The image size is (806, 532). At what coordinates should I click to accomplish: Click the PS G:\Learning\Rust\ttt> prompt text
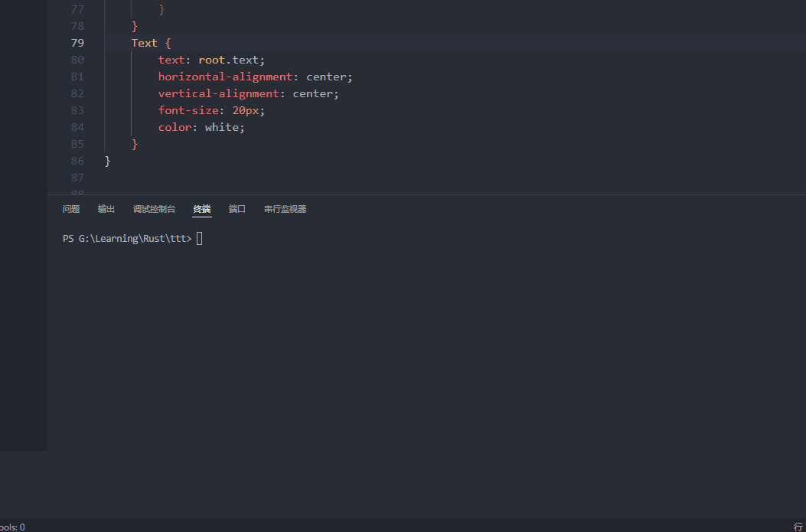tap(126, 238)
